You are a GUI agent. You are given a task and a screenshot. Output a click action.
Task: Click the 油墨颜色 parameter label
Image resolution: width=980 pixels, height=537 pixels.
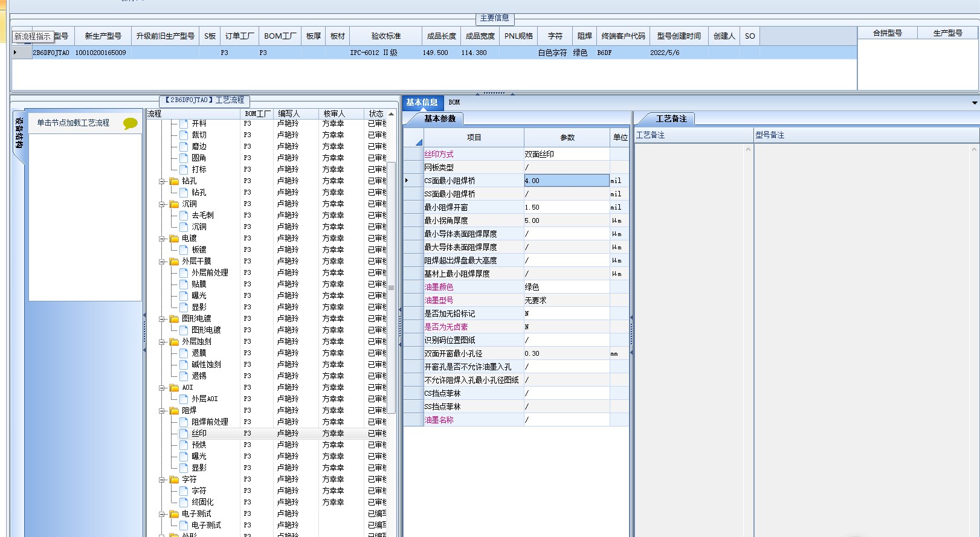coord(439,287)
